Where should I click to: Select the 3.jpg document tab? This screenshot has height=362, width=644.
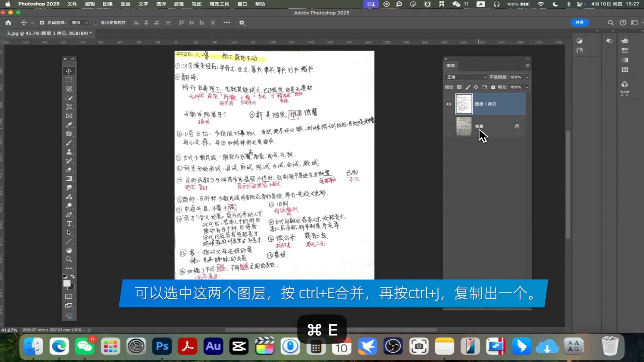click(x=49, y=33)
